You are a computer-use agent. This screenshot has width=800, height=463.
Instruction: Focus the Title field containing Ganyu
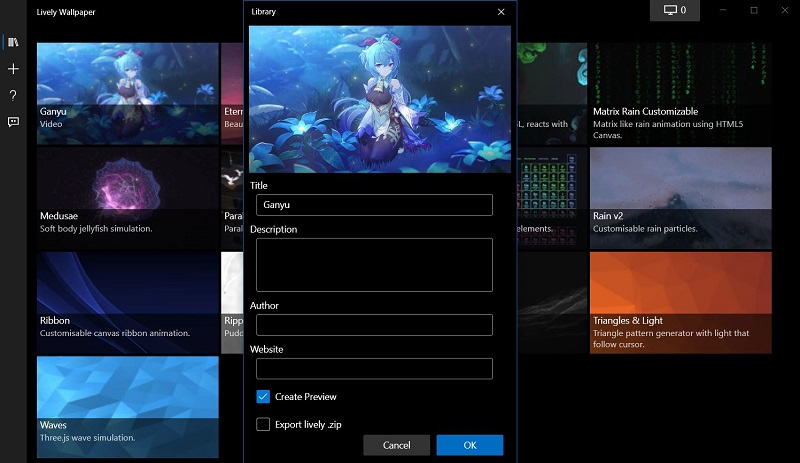(374, 205)
